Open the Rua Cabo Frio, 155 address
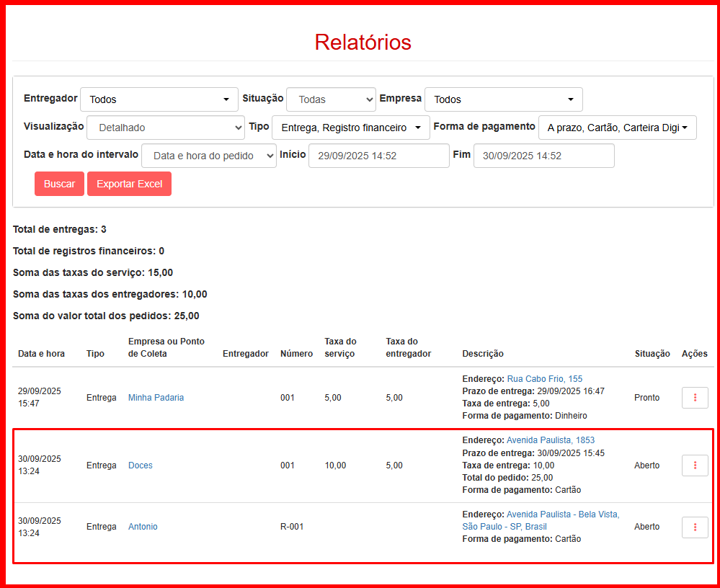This screenshot has width=720, height=588. coord(545,379)
